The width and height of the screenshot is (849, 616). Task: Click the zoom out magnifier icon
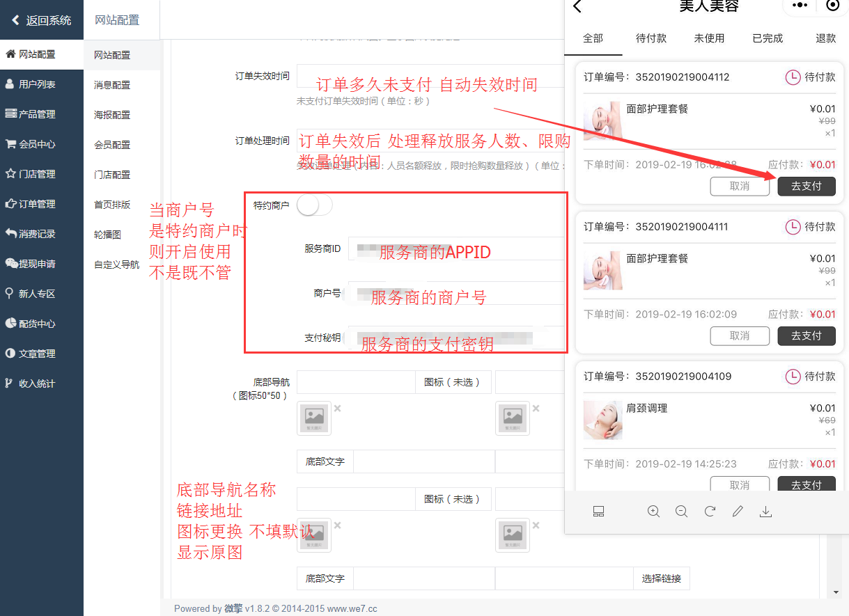(682, 512)
